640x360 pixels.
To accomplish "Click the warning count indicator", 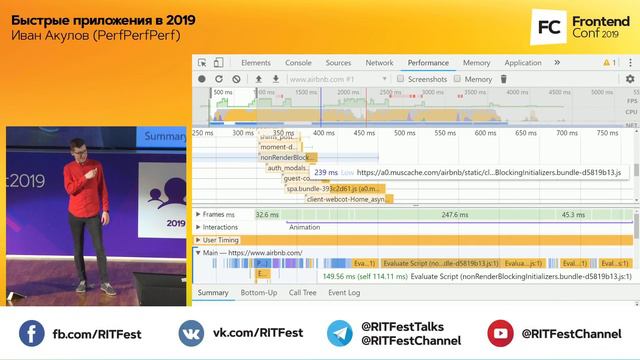I will click(609, 62).
